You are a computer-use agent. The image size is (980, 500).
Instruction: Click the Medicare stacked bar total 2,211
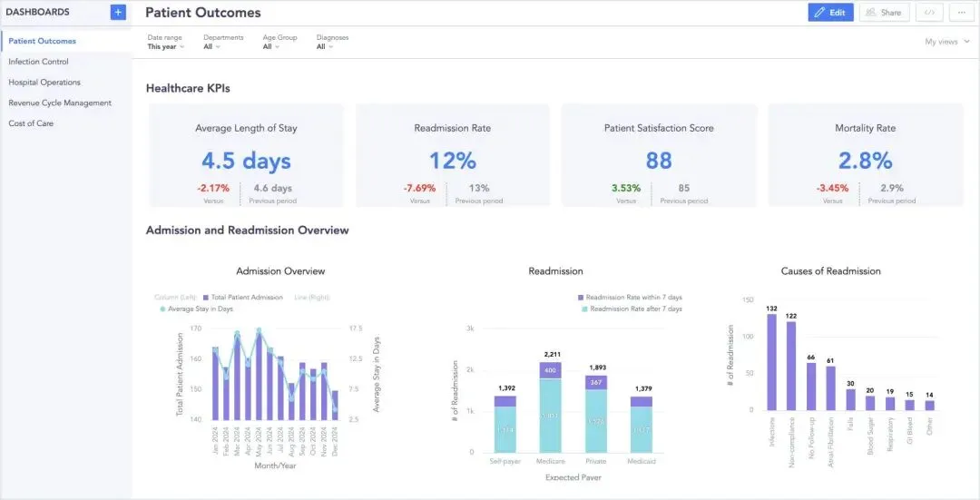(551, 407)
